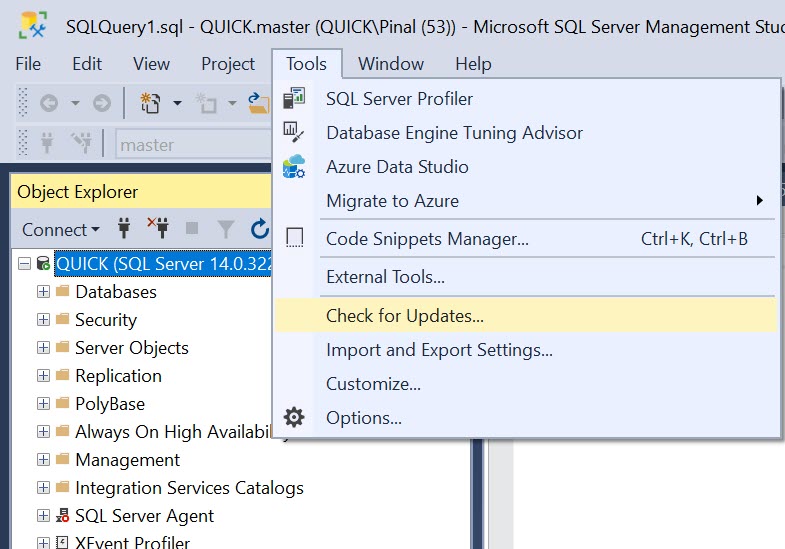Viewport: 785px width, 549px height.
Task: Expand Always On High Availability folder
Action: pyautogui.click(x=44, y=431)
